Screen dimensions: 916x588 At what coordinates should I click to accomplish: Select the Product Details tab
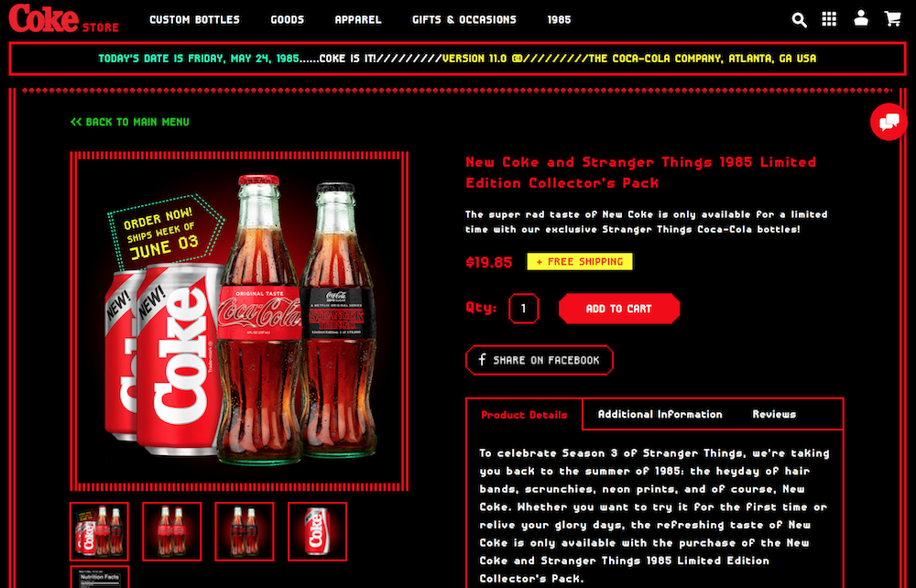click(x=524, y=415)
